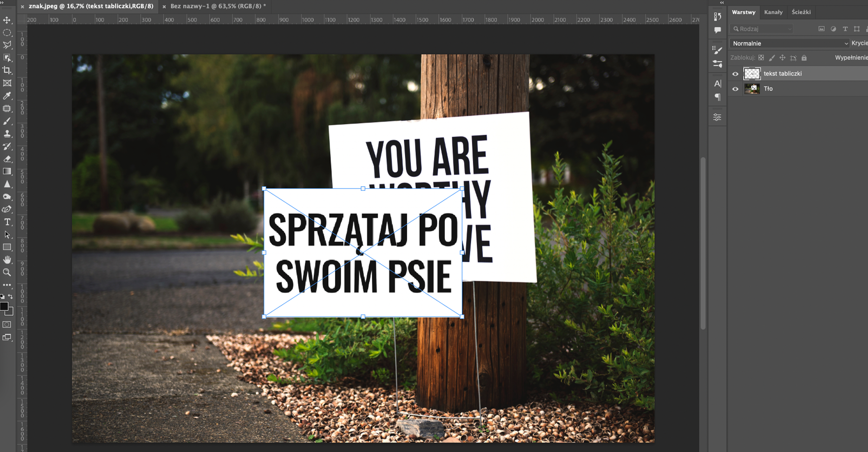The height and width of the screenshot is (452, 868).
Task: Select the Horizontal Type tool
Action: (7, 222)
